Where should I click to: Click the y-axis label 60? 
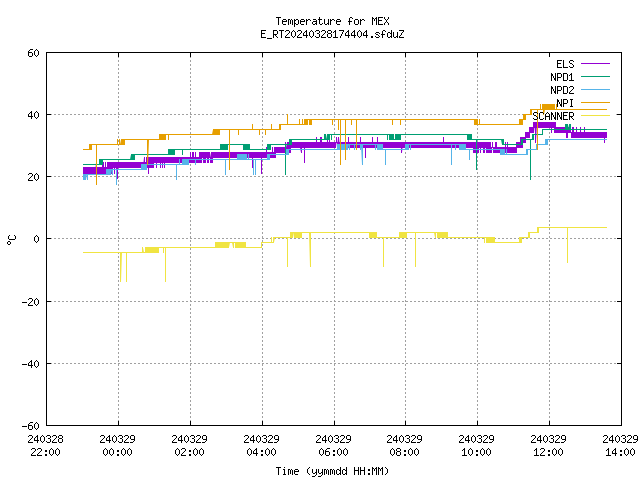[33, 53]
